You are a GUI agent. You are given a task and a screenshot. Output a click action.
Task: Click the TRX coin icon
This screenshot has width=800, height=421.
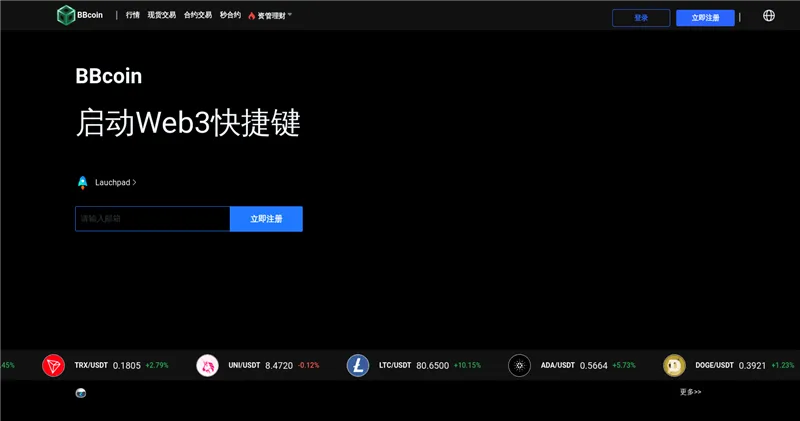pos(54,365)
